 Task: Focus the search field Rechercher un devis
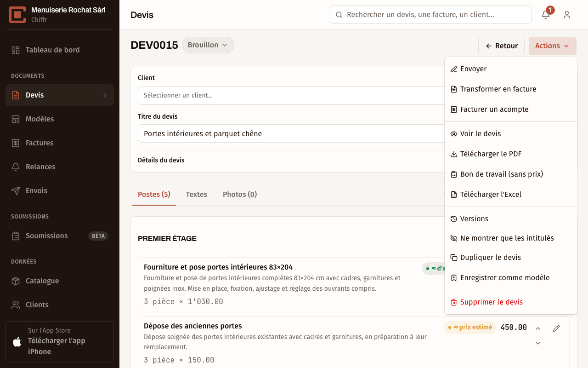tap(431, 15)
